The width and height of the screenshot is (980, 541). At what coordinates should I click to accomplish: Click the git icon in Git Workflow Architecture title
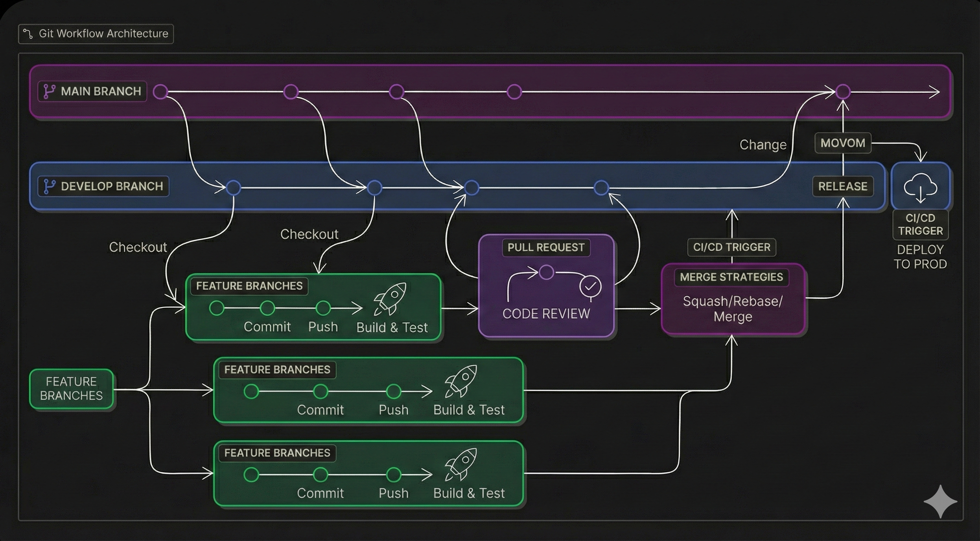pyautogui.click(x=27, y=33)
